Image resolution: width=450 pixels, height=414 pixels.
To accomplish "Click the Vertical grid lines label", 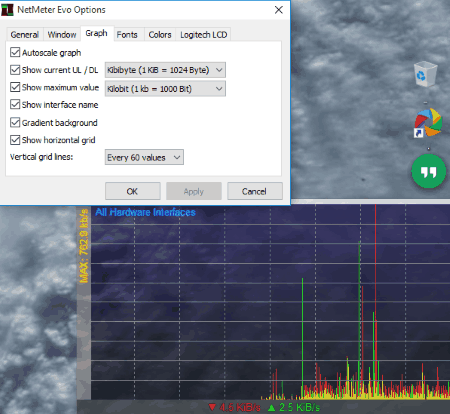I will (x=41, y=157).
